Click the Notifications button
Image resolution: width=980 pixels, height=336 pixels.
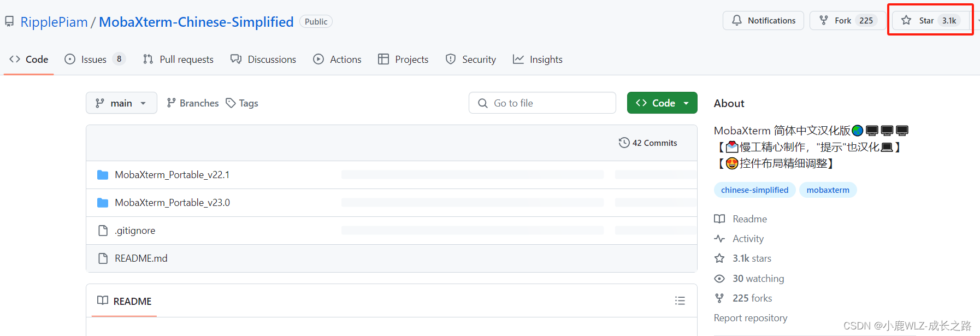coord(763,20)
